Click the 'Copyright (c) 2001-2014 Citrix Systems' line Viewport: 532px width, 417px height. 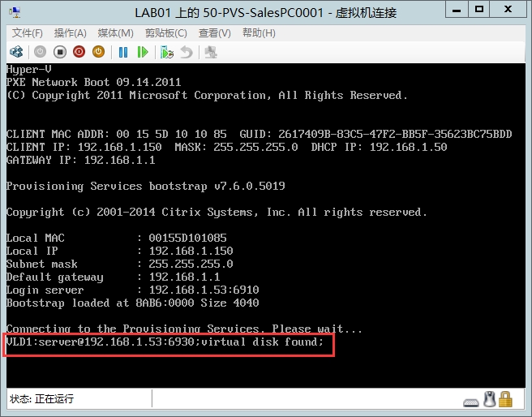(x=217, y=212)
